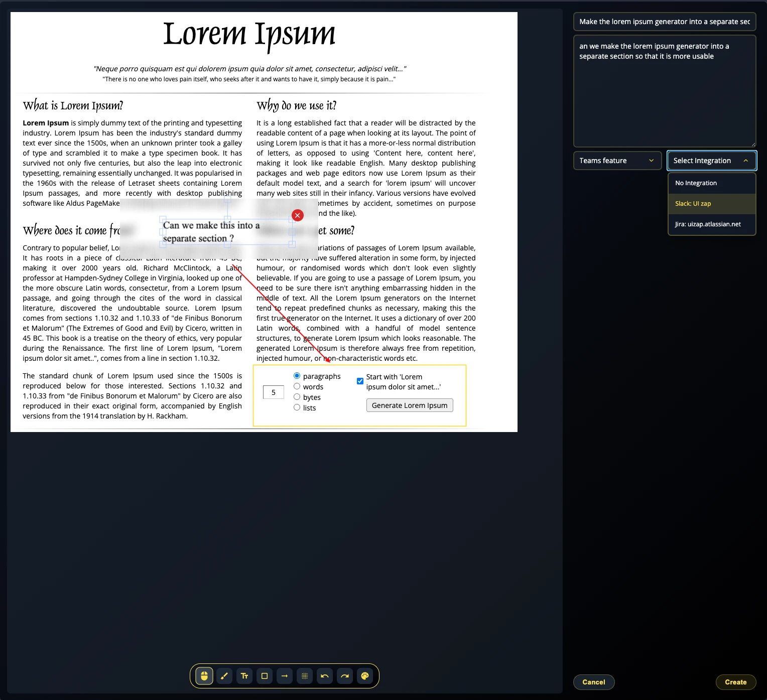The height and width of the screenshot is (700, 767).
Task: Uncheck Start with 'Lorem ipsum' checkbox
Action: point(360,381)
